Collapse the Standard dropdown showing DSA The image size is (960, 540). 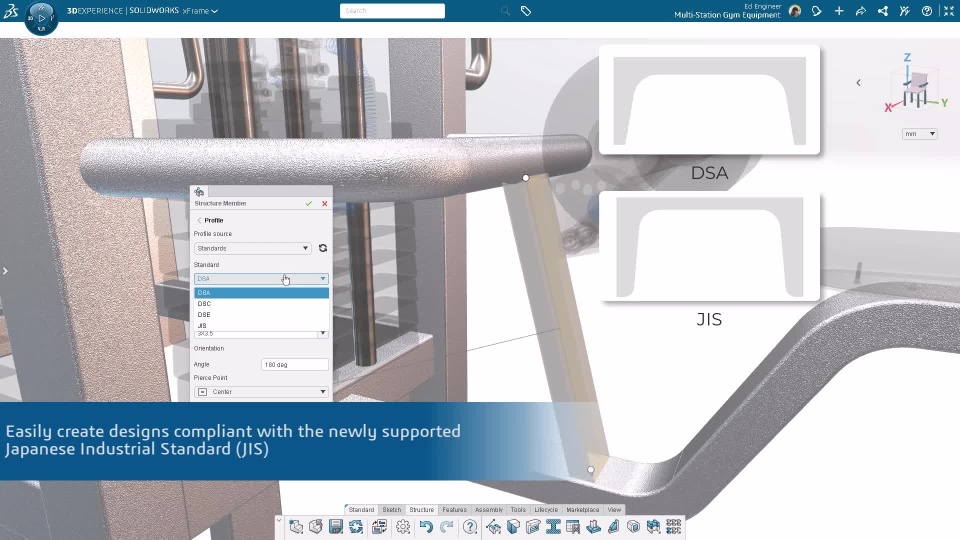point(261,279)
